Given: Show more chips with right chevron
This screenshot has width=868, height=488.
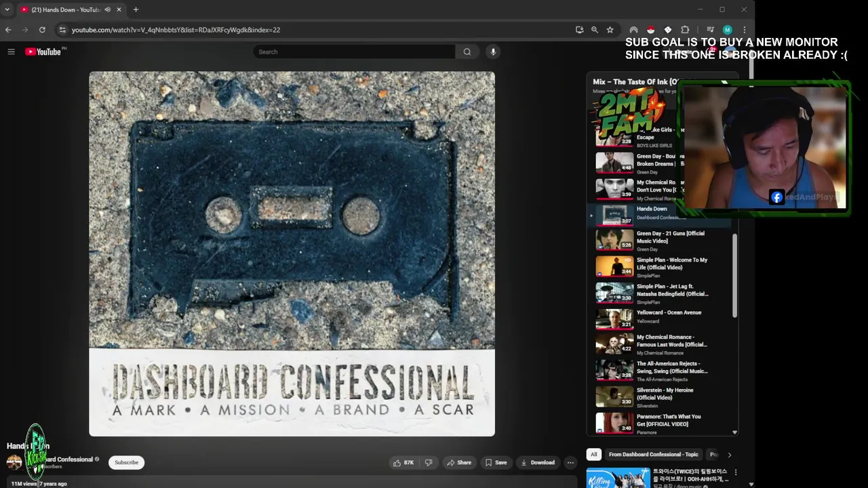Looking at the screenshot, I should (730, 455).
